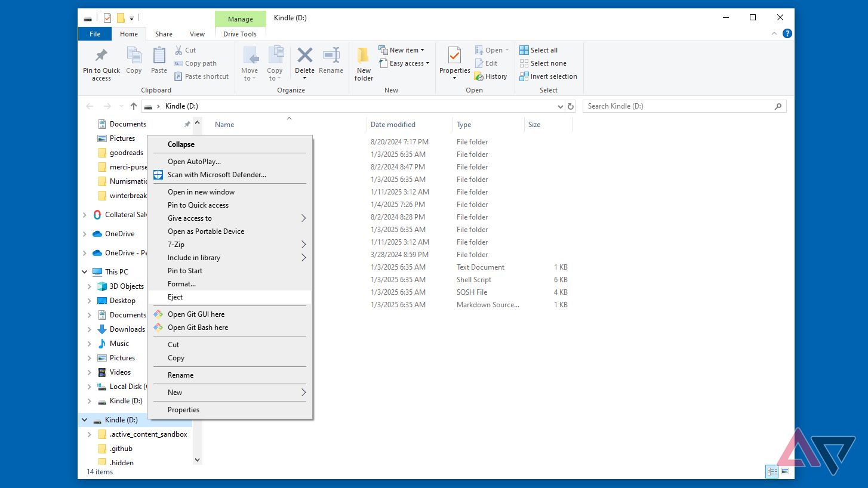This screenshot has width=868, height=488.
Task: Open the Easy access dropdown
Action: (404, 63)
